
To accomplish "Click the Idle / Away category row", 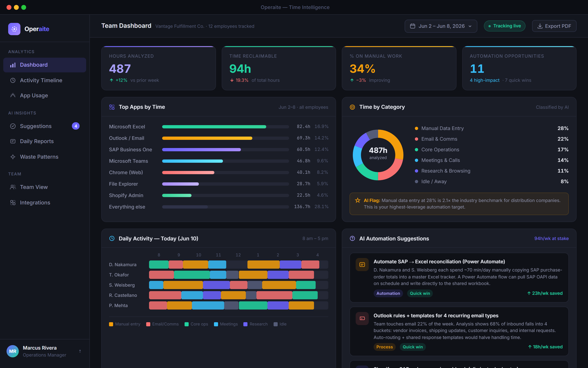I will pyautogui.click(x=492, y=182).
